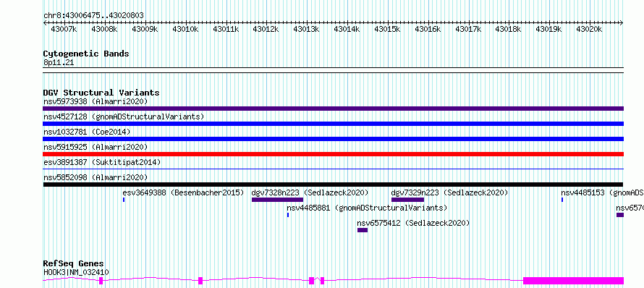Select the blue nsv4527128 variant bar
Screen dimensions: 644x288
(x=333, y=124)
